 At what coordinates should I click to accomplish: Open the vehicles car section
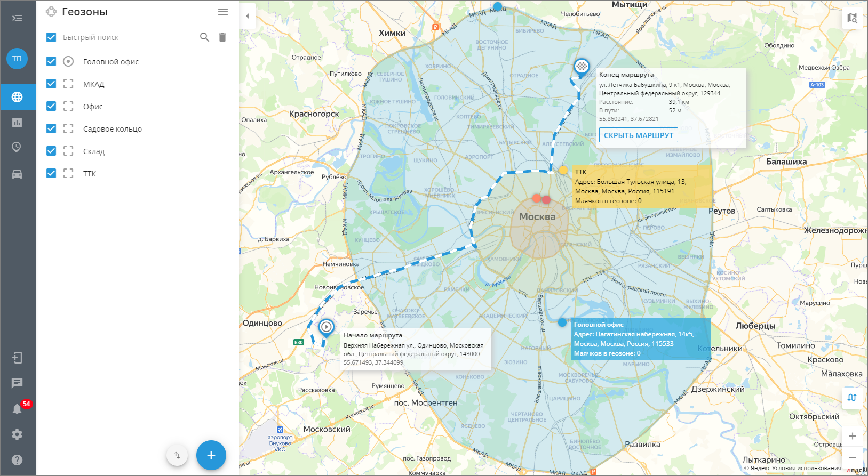click(x=17, y=174)
